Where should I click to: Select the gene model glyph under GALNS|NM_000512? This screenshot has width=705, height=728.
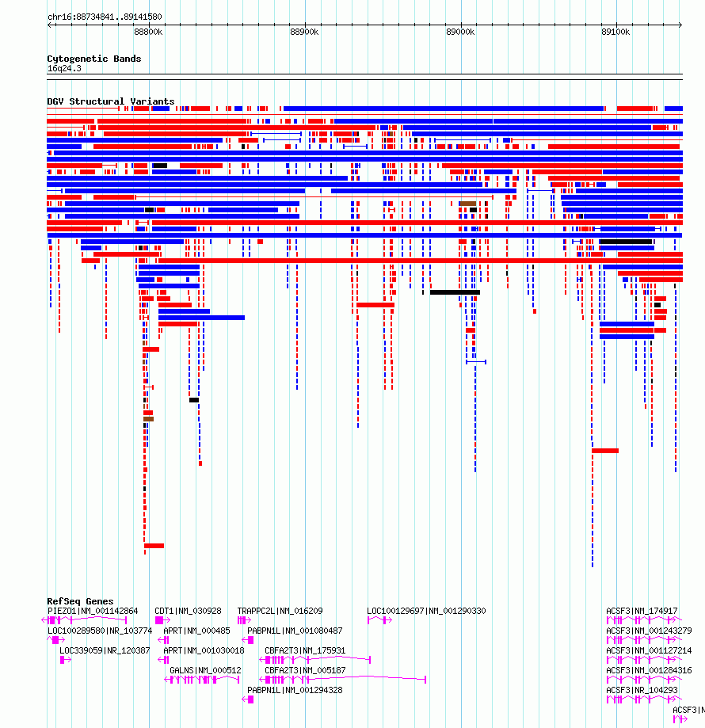(202, 680)
